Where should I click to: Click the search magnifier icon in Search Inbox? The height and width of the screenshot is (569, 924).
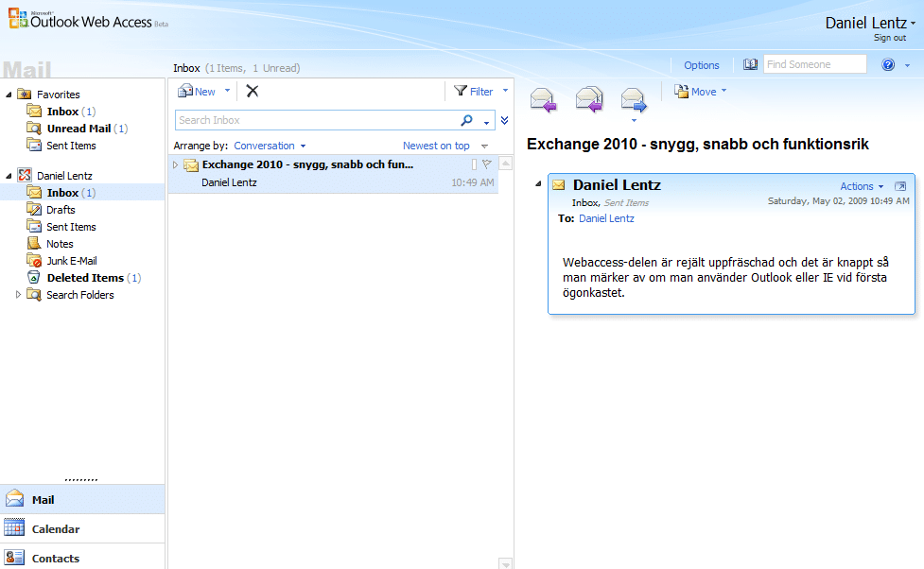(x=466, y=121)
